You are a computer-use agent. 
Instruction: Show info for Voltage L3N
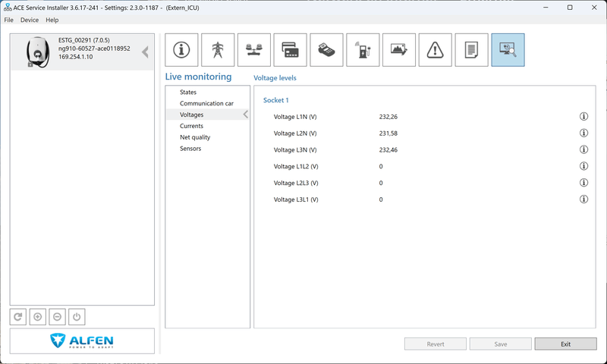pos(583,149)
